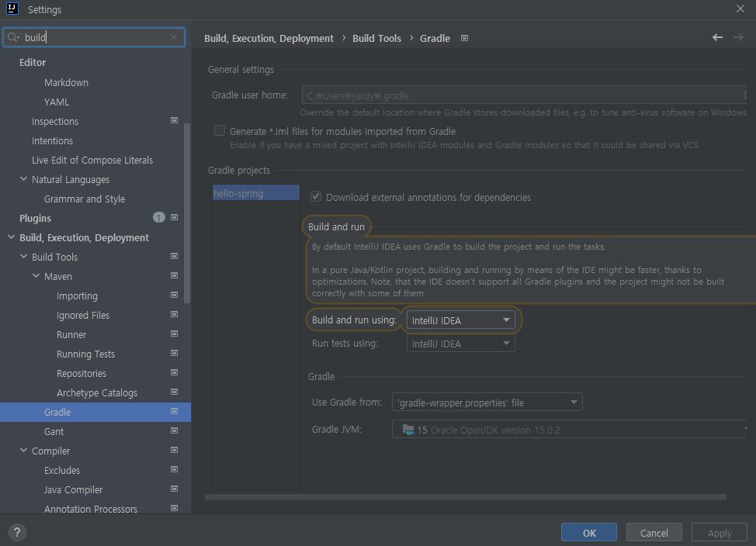
Task: Open search history via magnifier icon
Action: tap(13, 37)
